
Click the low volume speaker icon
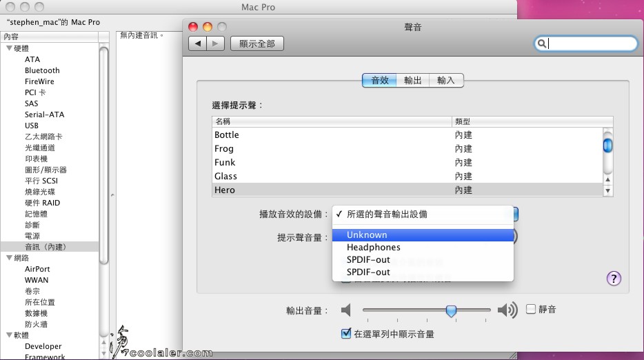pyautogui.click(x=346, y=310)
